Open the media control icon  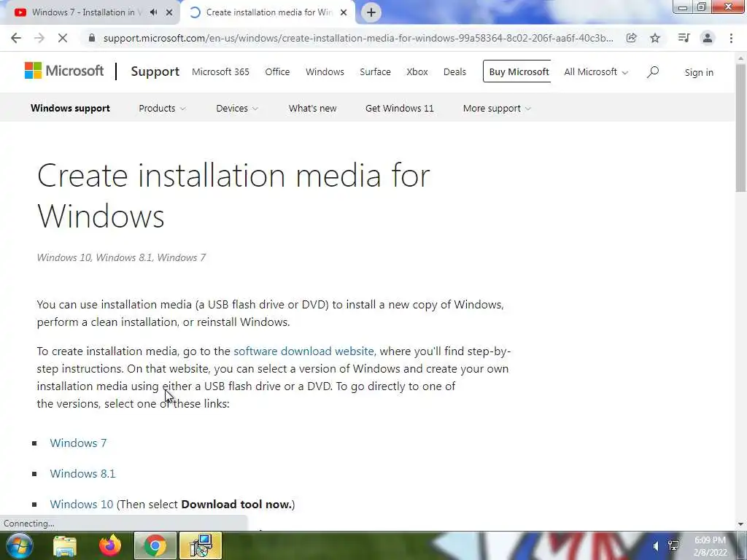pos(684,38)
